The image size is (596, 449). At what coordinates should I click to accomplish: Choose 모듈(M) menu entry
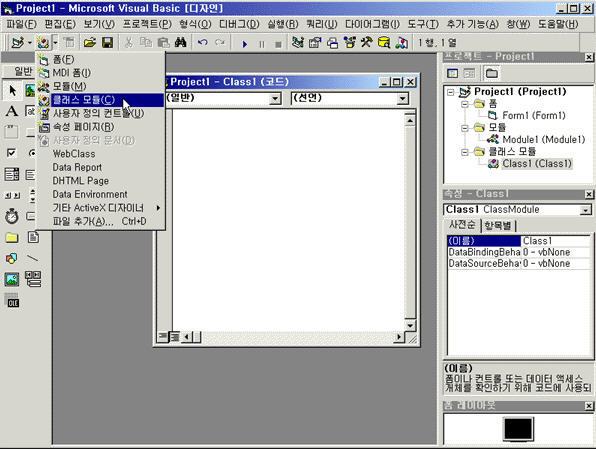(x=100, y=86)
